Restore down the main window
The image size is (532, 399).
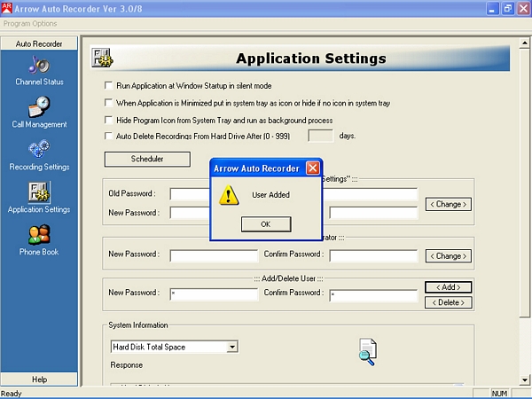508,8
